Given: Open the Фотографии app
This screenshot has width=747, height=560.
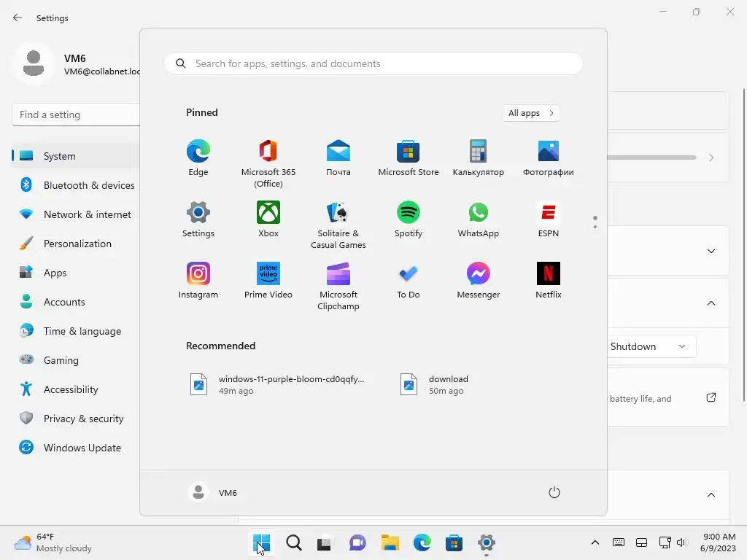Looking at the screenshot, I should pos(549,158).
